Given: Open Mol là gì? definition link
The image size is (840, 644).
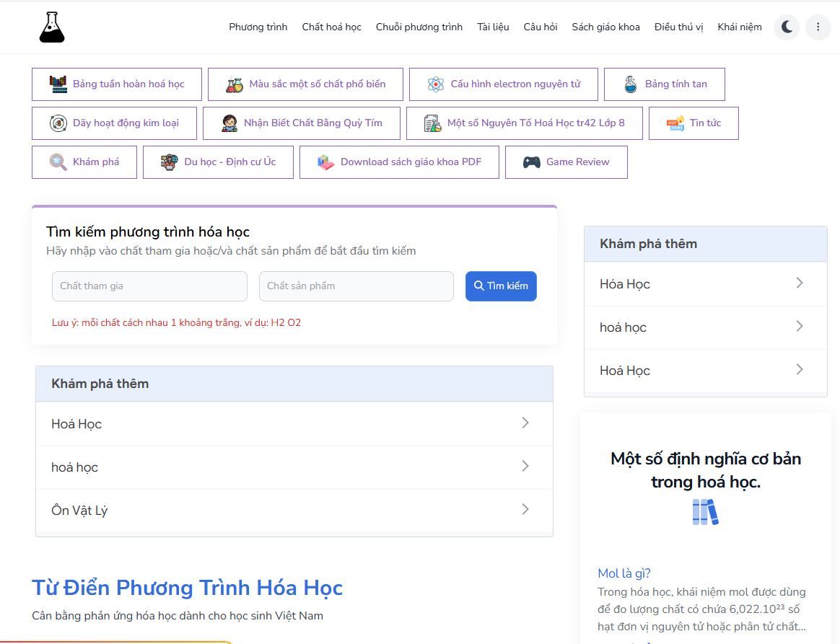Looking at the screenshot, I should click(624, 573).
